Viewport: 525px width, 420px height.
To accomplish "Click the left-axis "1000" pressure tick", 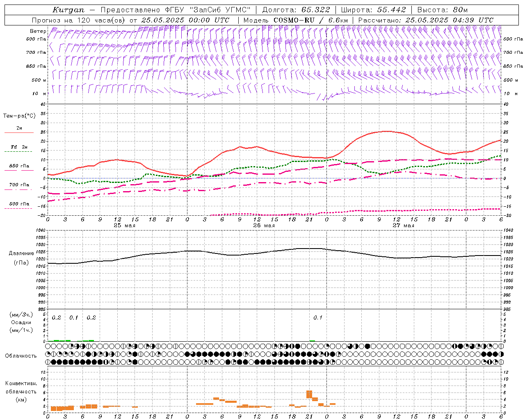I will 41,288.
